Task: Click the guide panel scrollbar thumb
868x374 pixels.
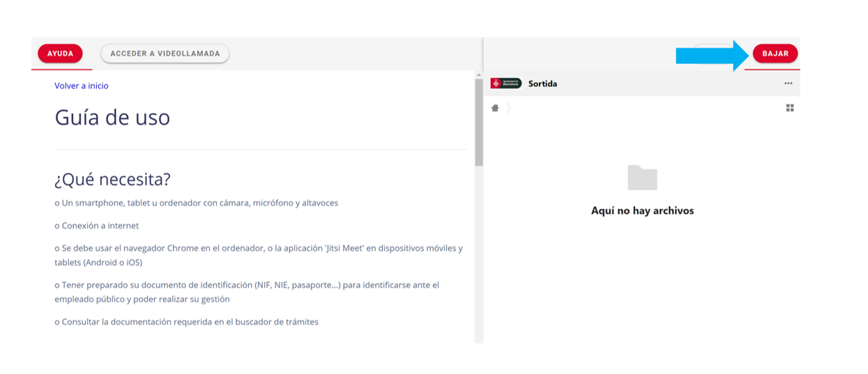Action: coord(478,122)
